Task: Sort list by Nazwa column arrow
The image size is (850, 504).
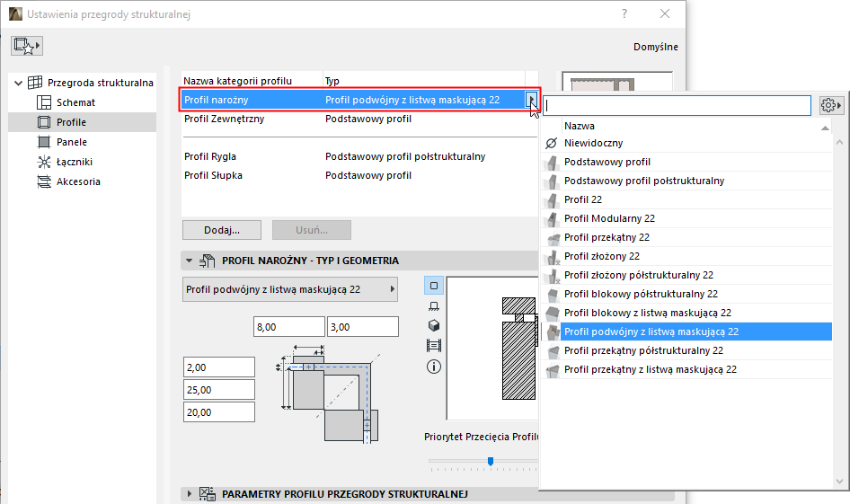Action: coord(825,128)
